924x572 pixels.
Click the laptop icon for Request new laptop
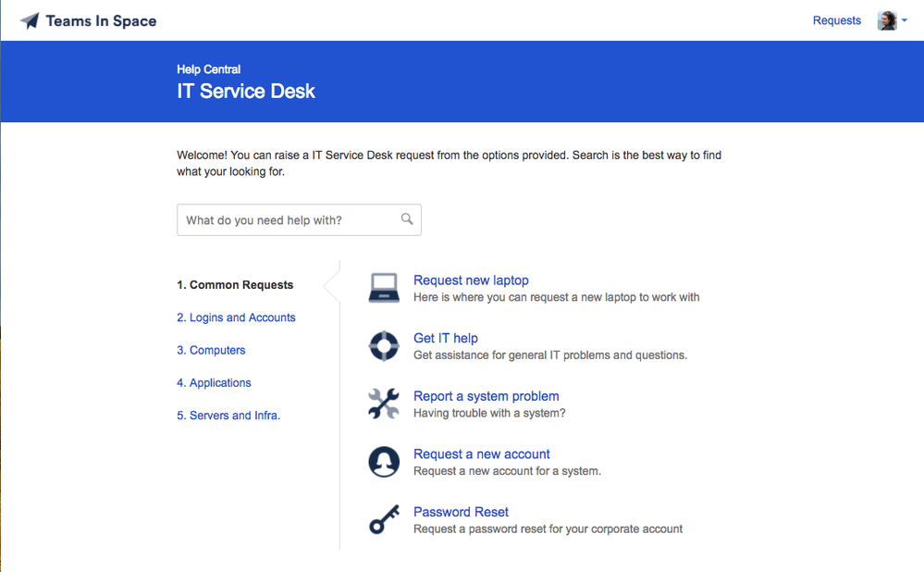(384, 287)
